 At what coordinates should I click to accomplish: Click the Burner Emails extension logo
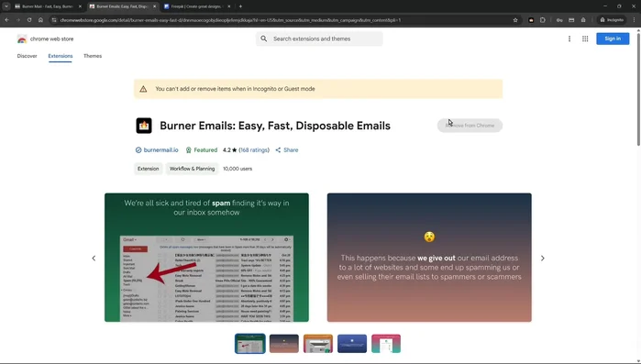[x=144, y=126]
